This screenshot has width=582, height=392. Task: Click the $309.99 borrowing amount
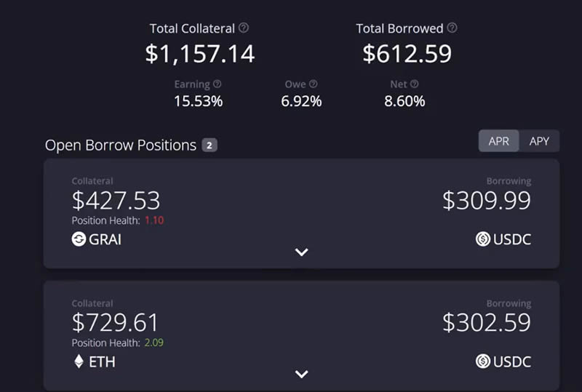click(487, 201)
